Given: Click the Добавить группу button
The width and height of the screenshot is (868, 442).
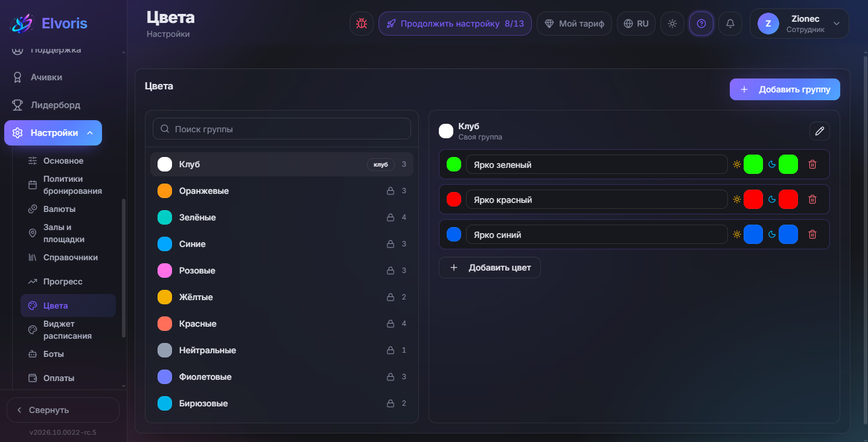Looking at the screenshot, I should 785,89.
